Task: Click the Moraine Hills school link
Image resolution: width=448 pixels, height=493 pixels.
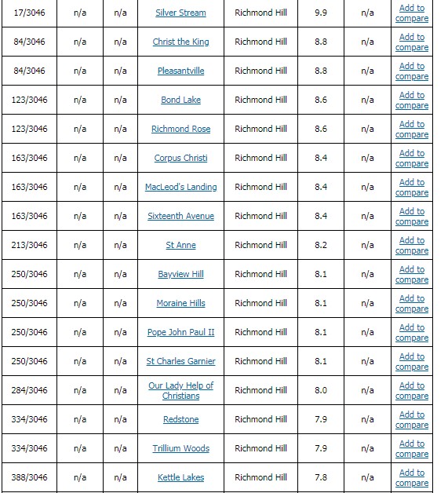Action: 180,303
